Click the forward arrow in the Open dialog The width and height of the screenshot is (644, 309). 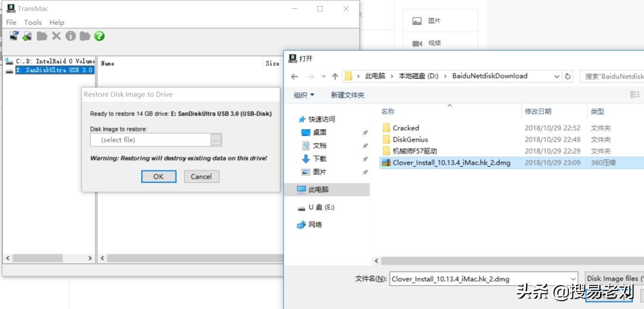(311, 76)
